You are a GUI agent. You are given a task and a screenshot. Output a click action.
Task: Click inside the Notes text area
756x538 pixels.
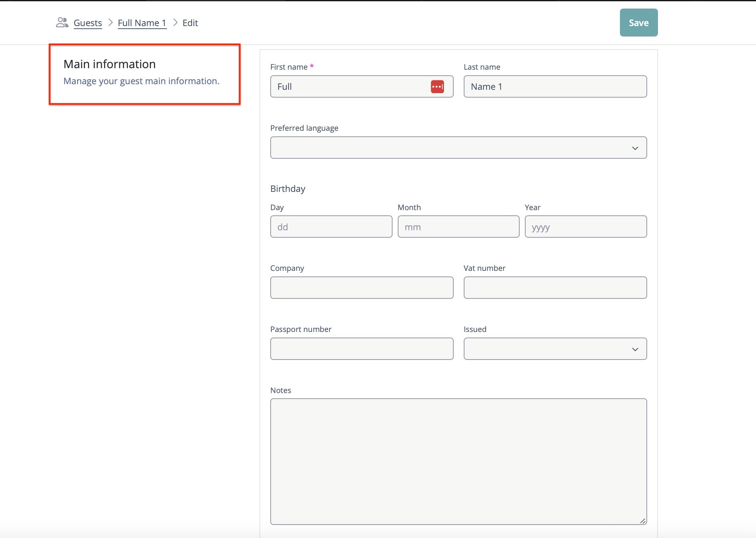coord(458,462)
